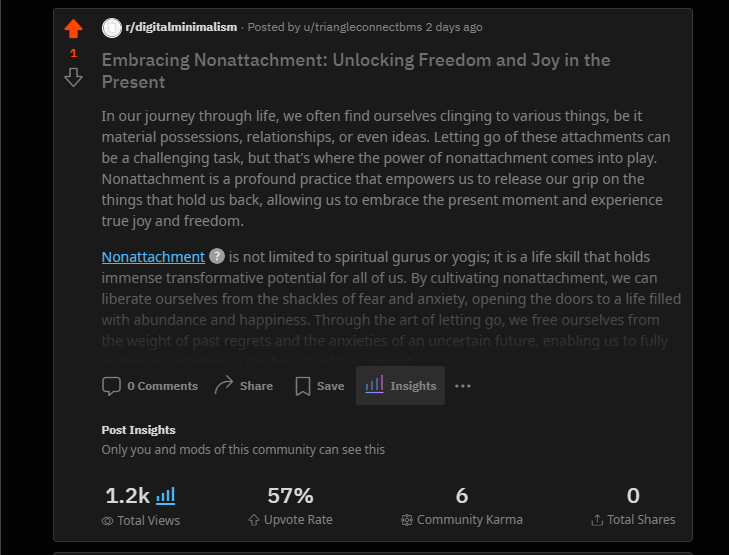Click the eye icon beside Total Views

pos(107,520)
